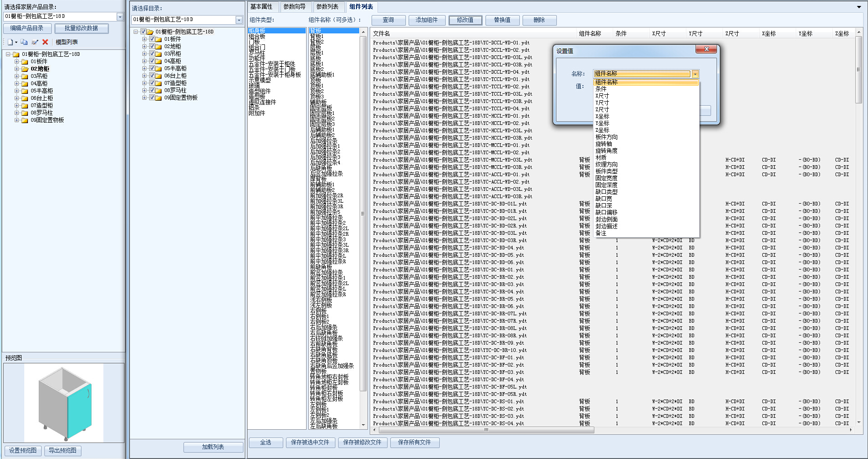Click the 删除 button above the file list
This screenshot has width=868, height=459.
tap(539, 20)
